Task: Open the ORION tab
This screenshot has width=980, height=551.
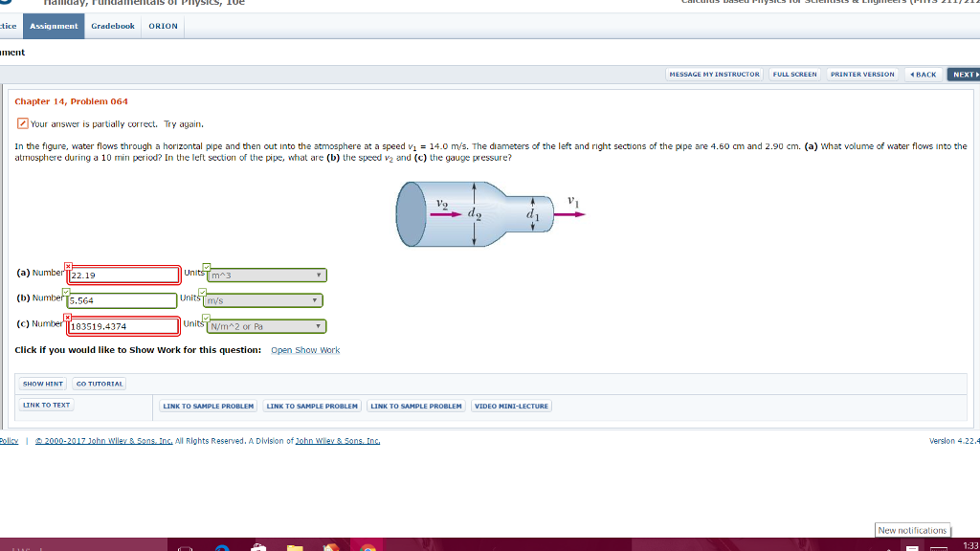Action: click(x=162, y=26)
